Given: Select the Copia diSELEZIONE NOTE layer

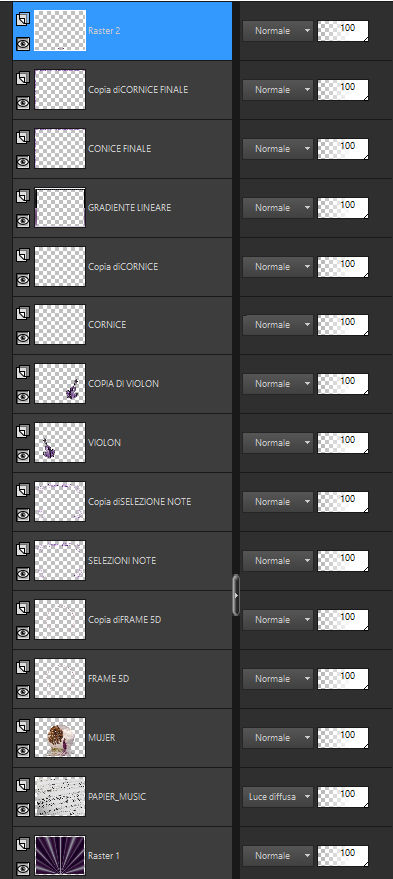Looking at the screenshot, I should click(122, 502).
